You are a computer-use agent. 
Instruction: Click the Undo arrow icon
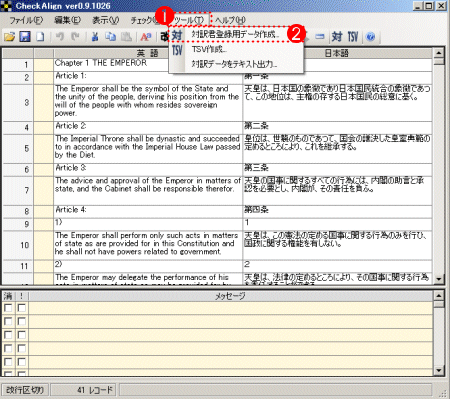tap(60, 37)
